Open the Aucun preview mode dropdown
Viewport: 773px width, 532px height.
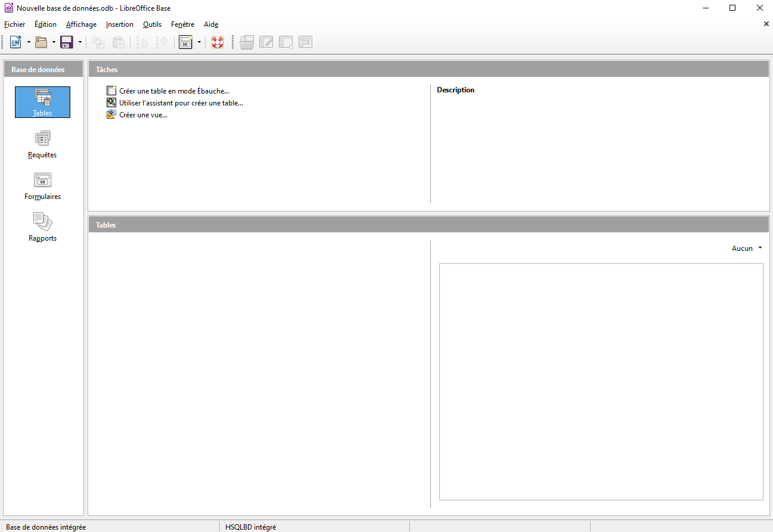pyautogui.click(x=746, y=248)
